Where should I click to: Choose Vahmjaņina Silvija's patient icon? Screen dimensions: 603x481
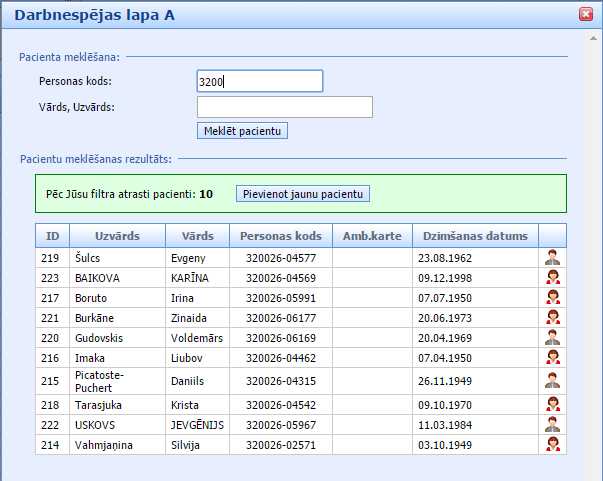coord(552,444)
